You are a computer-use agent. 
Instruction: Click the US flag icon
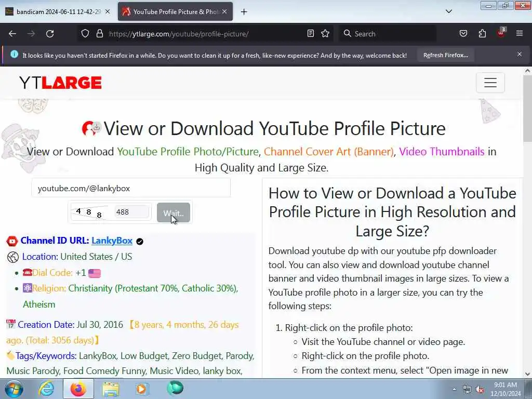tap(95, 273)
